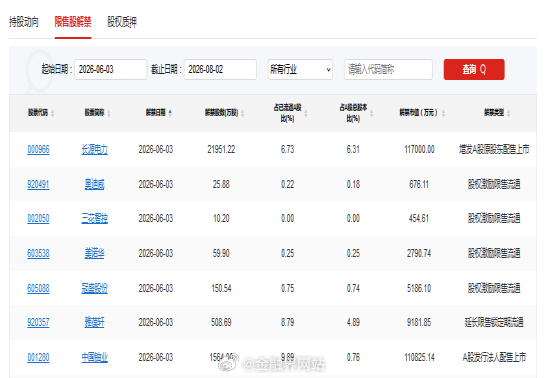Click the 解禁市值(万元) header text

click(418, 113)
